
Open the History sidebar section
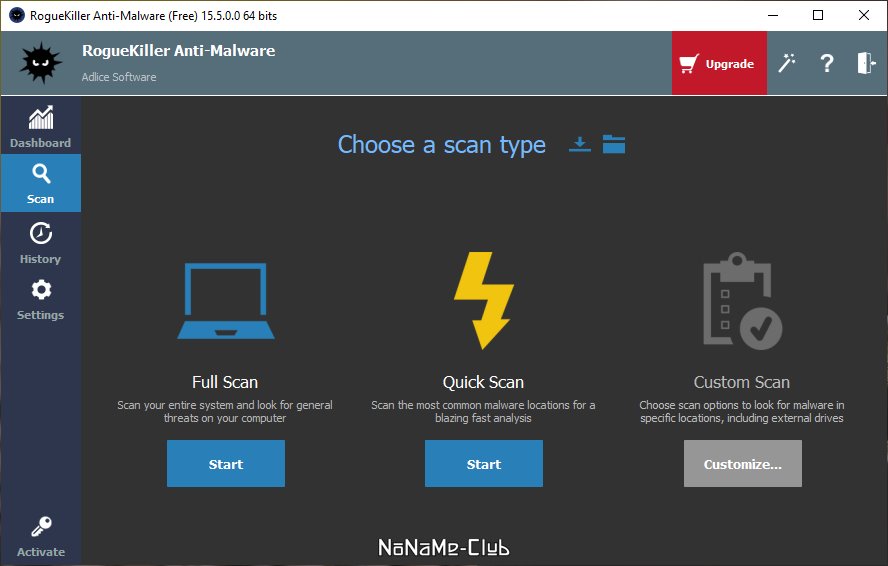point(40,243)
